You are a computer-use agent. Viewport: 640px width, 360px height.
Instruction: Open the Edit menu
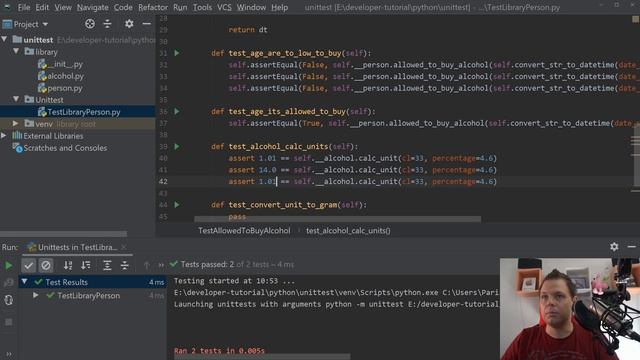[x=42, y=7]
